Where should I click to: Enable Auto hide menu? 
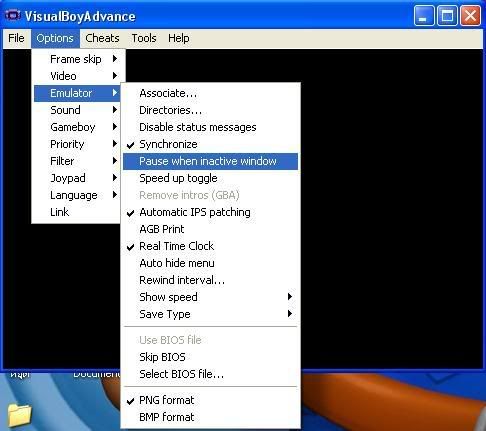210,263
